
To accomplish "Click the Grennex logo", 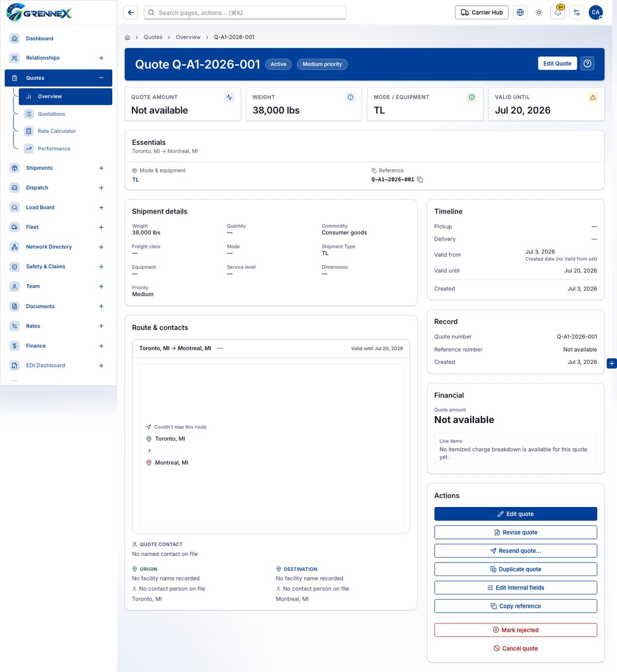I will 40,13.
